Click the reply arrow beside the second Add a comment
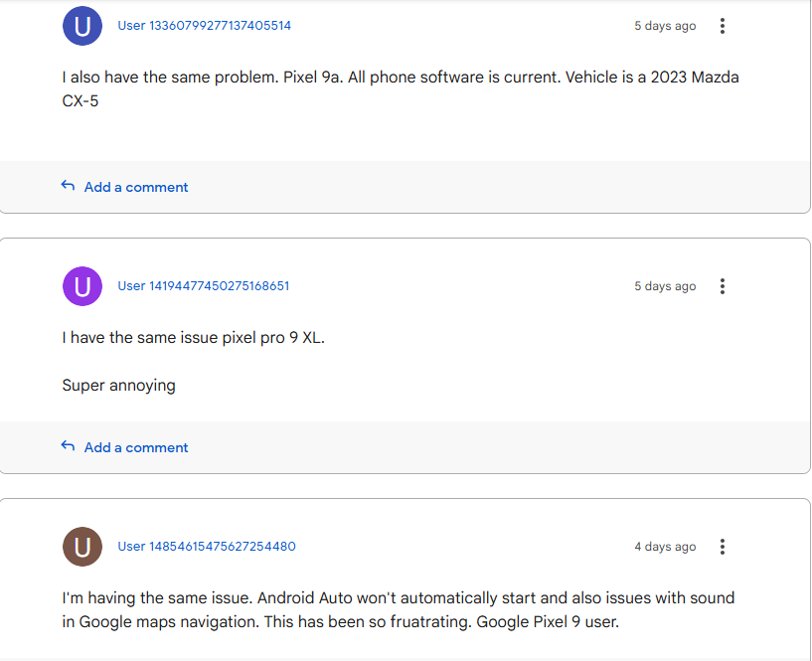The width and height of the screenshot is (812, 661). click(67, 446)
